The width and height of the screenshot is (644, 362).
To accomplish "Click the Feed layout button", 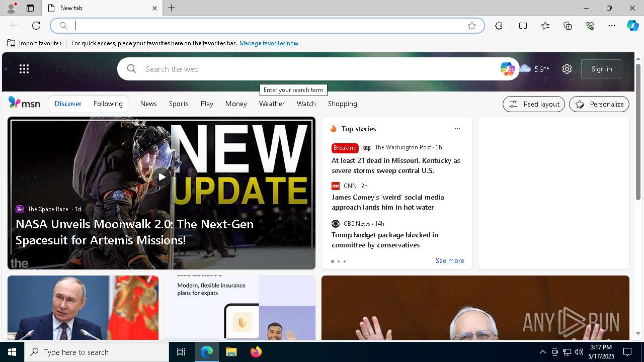I will tap(534, 104).
